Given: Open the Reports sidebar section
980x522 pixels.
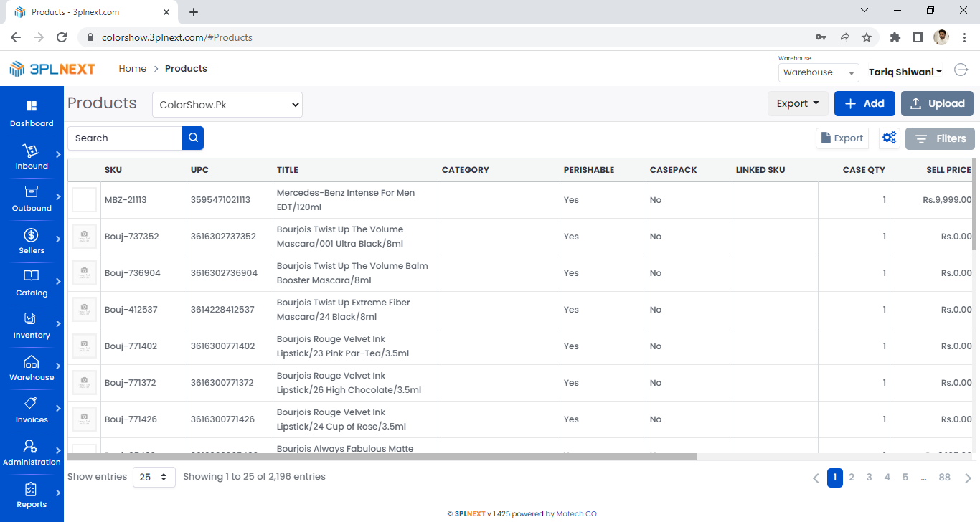Looking at the screenshot, I should (32, 495).
